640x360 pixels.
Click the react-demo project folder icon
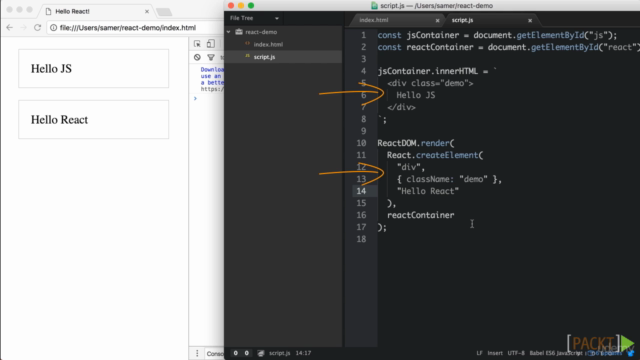coord(239,32)
